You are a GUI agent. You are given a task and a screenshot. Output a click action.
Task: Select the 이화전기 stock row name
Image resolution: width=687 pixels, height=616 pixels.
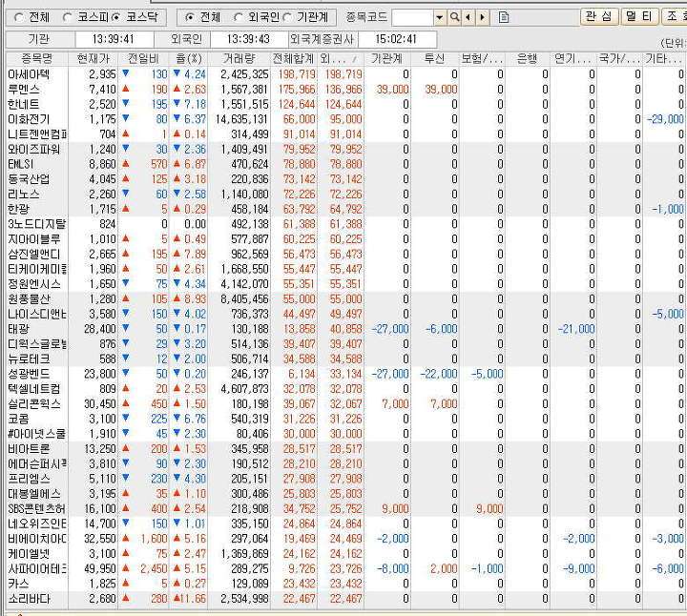(29, 119)
